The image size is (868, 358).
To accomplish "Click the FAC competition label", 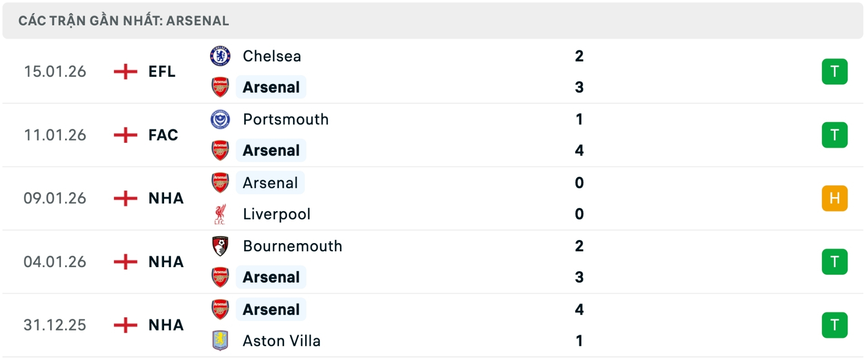I will tap(163, 135).
